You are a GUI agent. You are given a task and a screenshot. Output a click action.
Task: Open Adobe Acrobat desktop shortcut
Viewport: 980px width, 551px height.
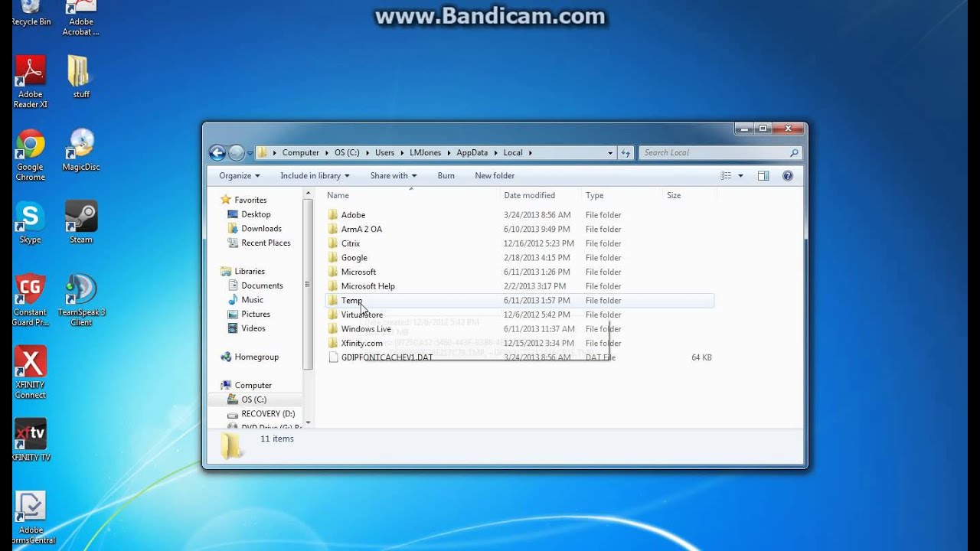80,18
